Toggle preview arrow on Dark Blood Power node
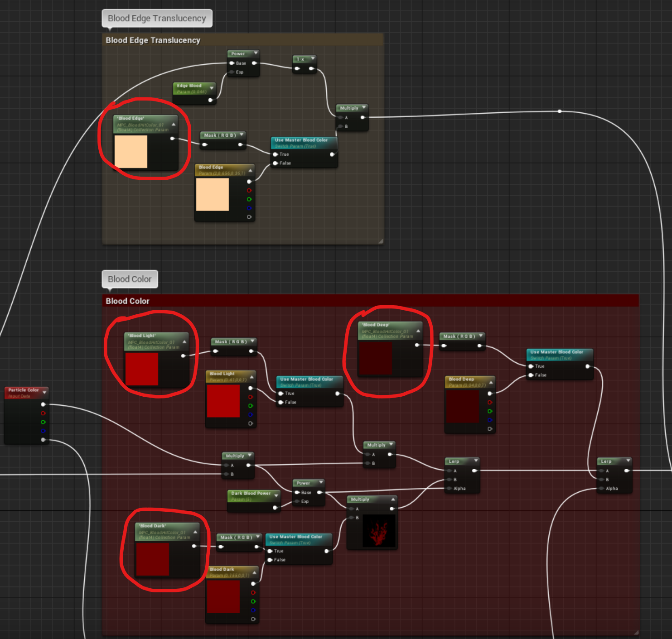Image resolution: width=672 pixels, height=639 pixels. [x=276, y=495]
